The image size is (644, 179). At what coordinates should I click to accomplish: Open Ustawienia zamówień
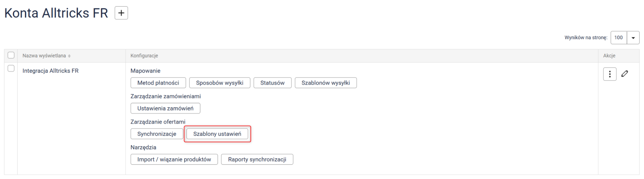pos(165,108)
